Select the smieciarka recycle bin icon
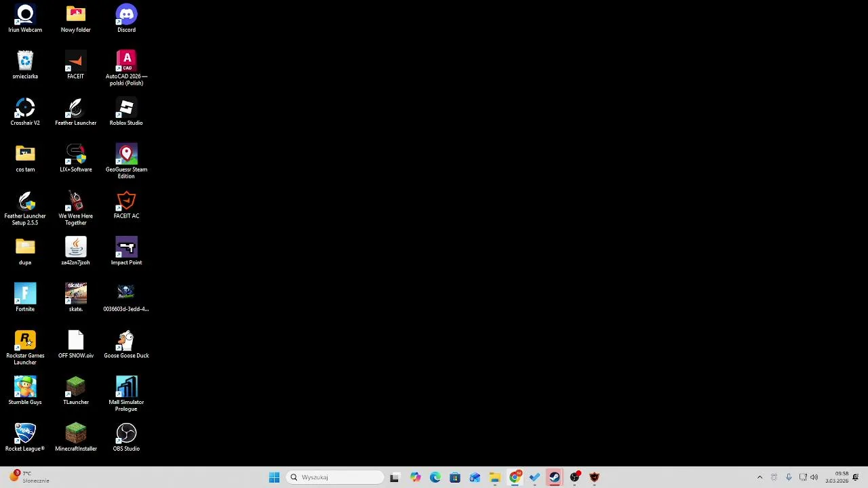Viewport: 868px width, 488px height. [x=25, y=65]
